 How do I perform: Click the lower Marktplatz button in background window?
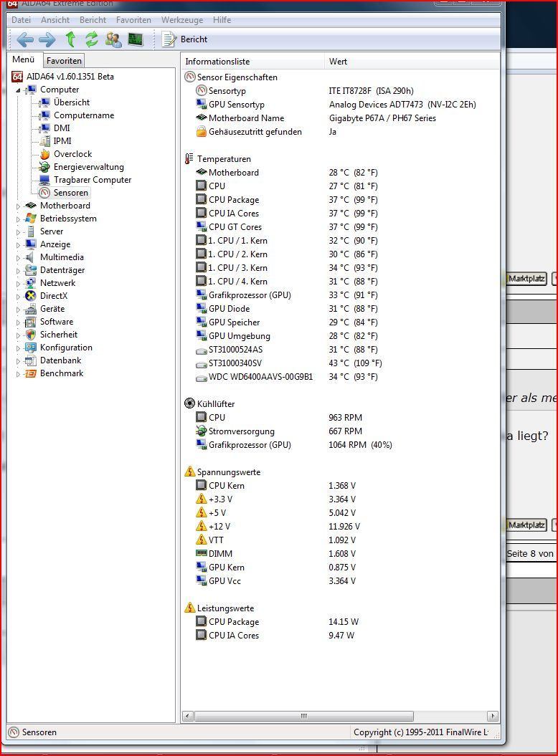[526, 525]
